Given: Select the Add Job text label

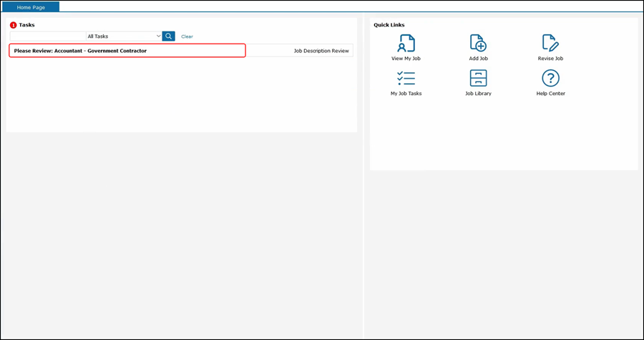Looking at the screenshot, I should pyautogui.click(x=478, y=59).
